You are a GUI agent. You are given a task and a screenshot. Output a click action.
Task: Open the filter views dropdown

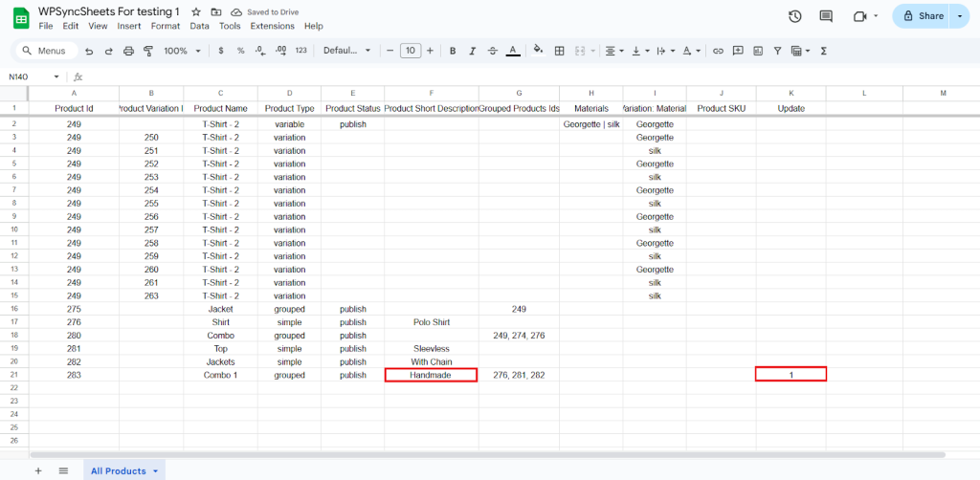(x=801, y=51)
